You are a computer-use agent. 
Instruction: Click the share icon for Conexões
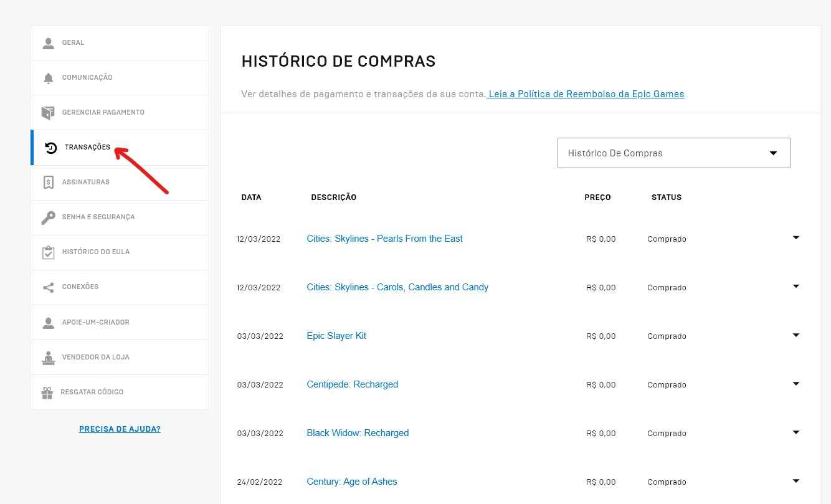point(48,287)
